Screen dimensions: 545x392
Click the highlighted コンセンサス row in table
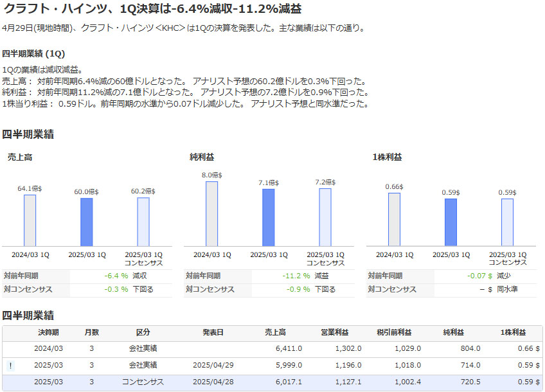pos(272,382)
